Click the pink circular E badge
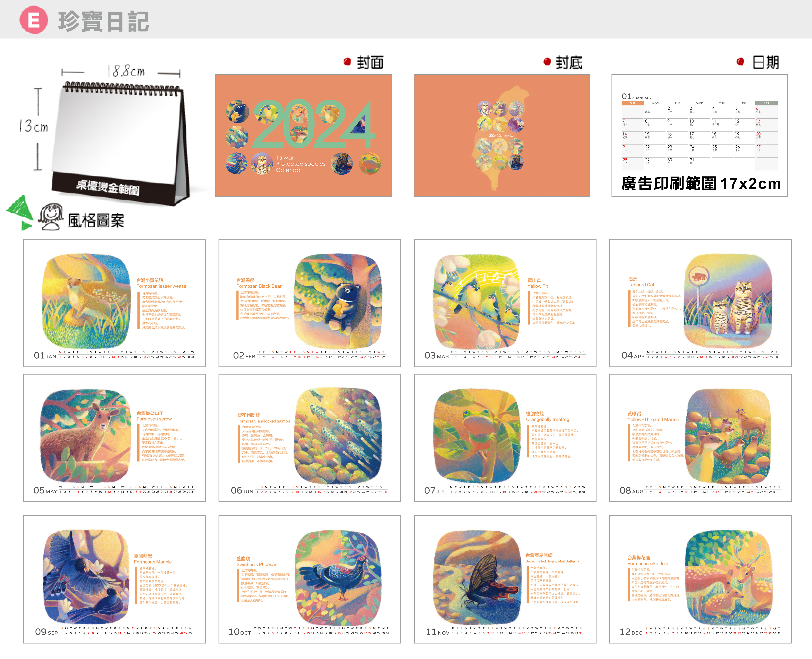The height and width of the screenshot is (659, 812). pyautogui.click(x=34, y=20)
